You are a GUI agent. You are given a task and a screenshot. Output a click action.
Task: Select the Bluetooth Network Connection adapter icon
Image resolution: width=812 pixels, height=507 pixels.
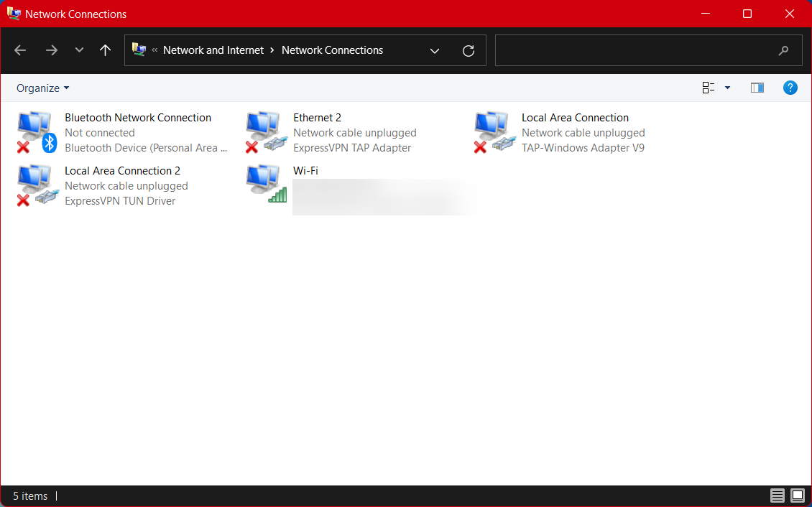[x=36, y=132]
